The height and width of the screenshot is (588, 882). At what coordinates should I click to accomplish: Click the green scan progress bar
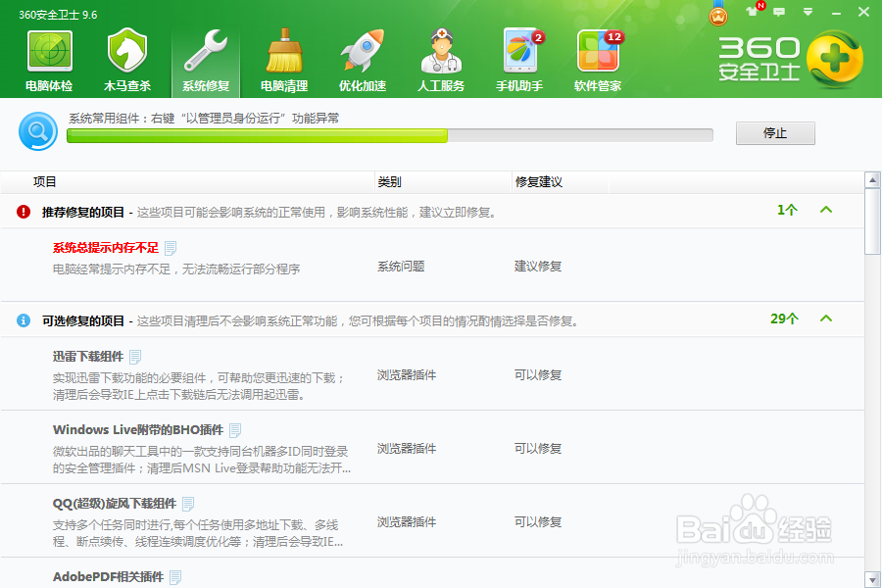(x=390, y=135)
